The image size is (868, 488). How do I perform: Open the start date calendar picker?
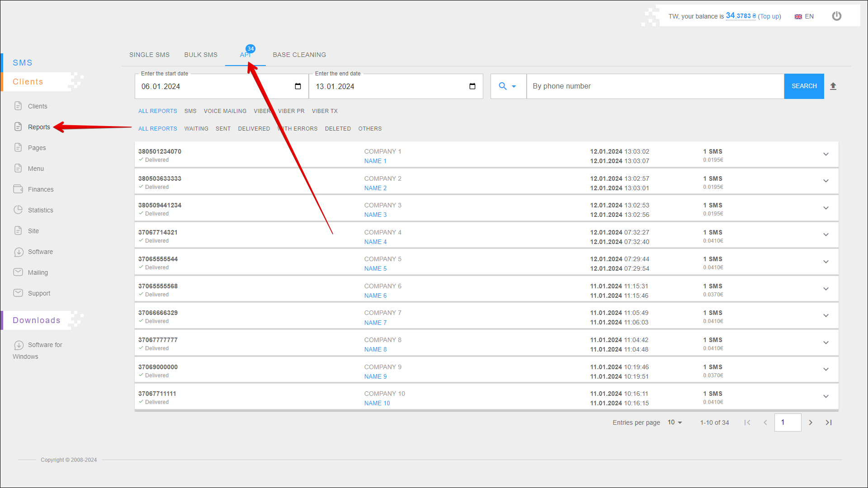click(x=298, y=86)
